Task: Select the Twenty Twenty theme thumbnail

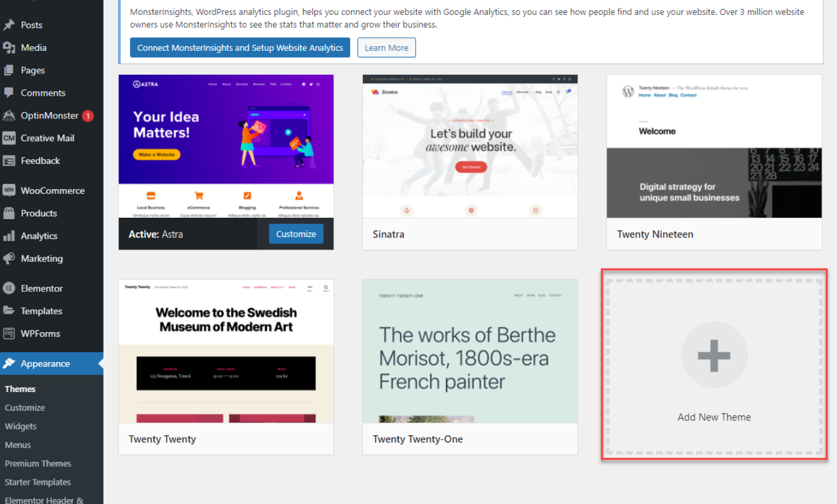Action: (x=226, y=351)
